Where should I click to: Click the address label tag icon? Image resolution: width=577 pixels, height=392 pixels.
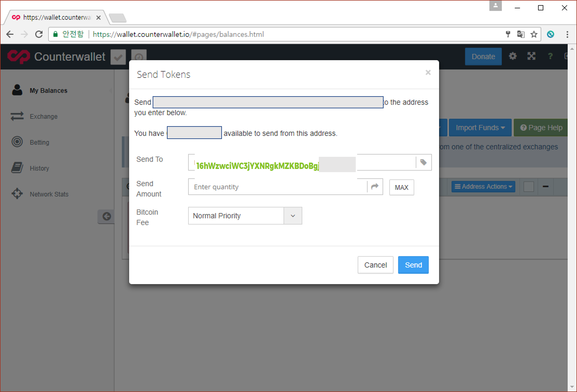pos(423,162)
